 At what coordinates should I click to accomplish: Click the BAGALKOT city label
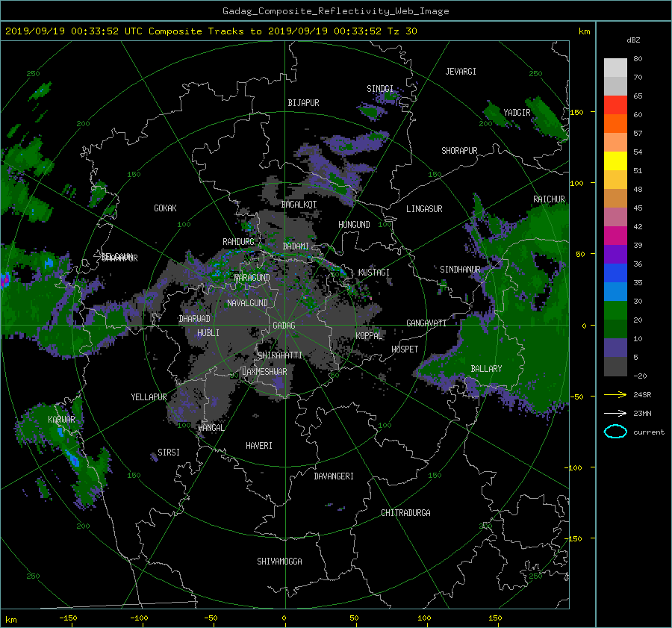tap(299, 205)
